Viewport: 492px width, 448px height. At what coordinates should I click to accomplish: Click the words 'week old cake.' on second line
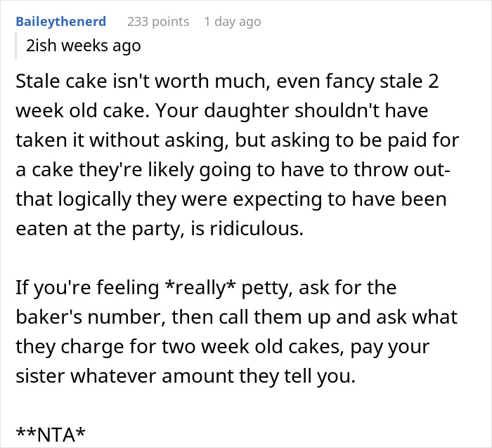(x=83, y=111)
